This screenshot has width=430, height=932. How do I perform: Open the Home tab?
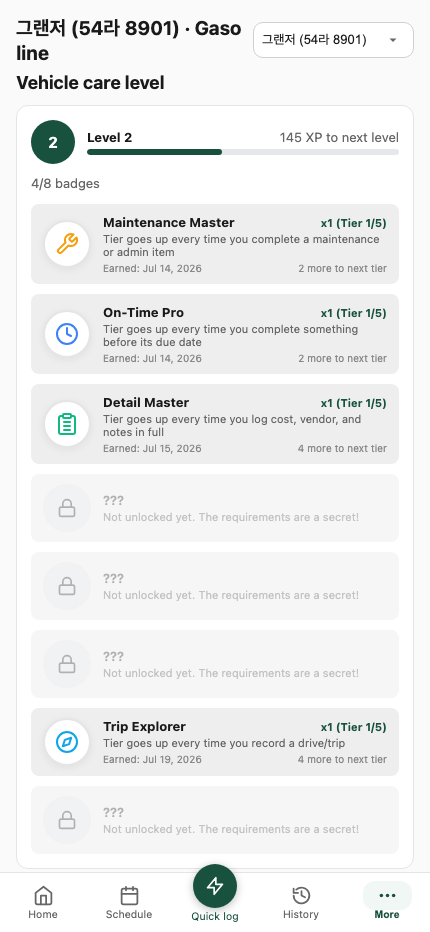43,902
